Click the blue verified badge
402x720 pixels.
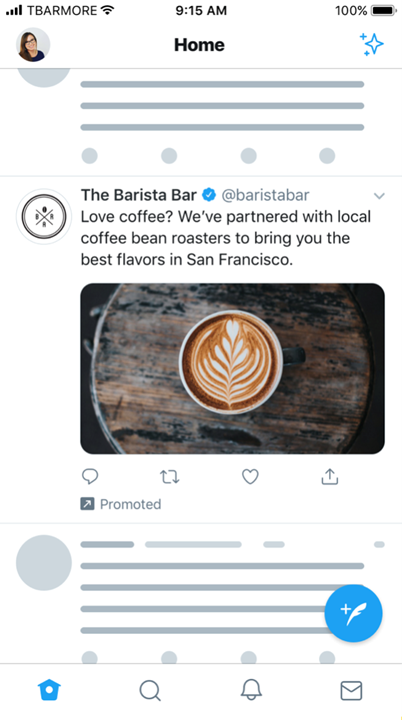(x=209, y=195)
